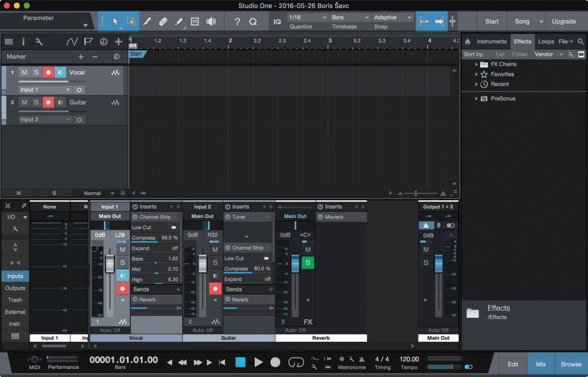Open the Timebase dropdown showing Bars
The width and height of the screenshot is (588, 377).
click(350, 18)
